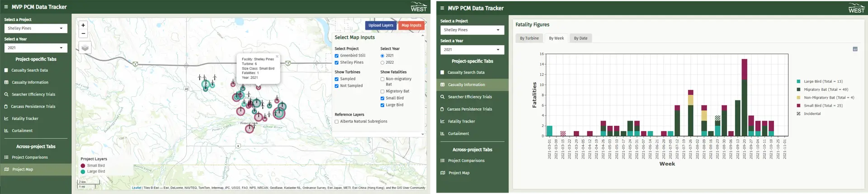
Task: Click the Map Inputs button
Action: pyautogui.click(x=411, y=25)
